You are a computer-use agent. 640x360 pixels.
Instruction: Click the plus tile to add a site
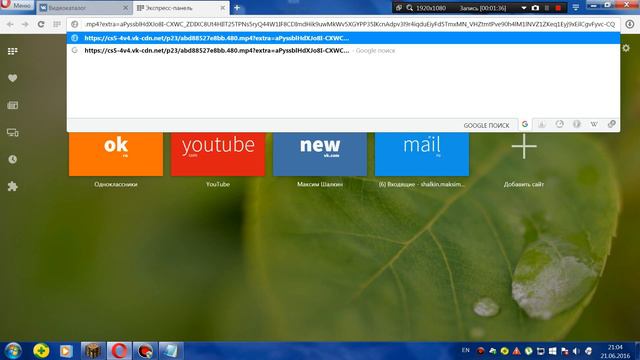point(524,146)
